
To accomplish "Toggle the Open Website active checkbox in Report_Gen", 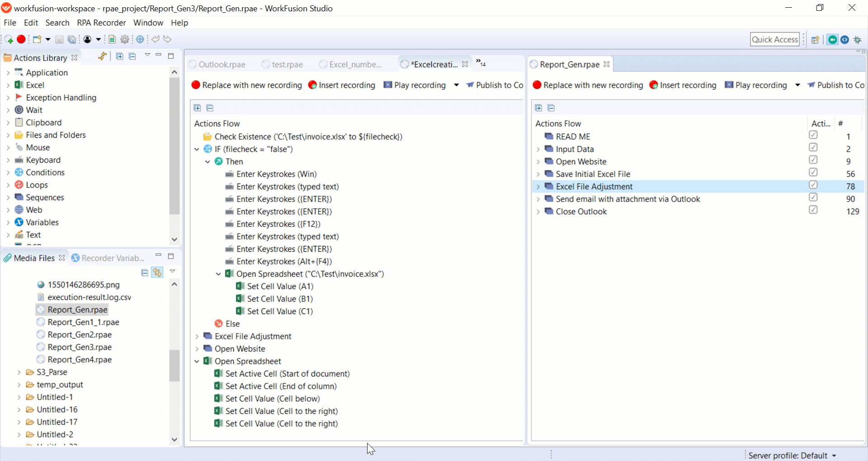I will pyautogui.click(x=813, y=160).
